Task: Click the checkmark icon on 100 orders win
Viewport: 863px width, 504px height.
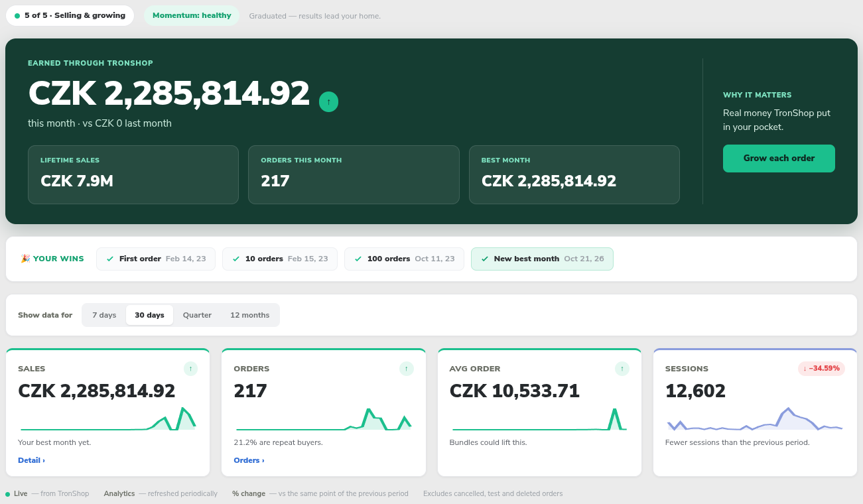Action: [358, 259]
